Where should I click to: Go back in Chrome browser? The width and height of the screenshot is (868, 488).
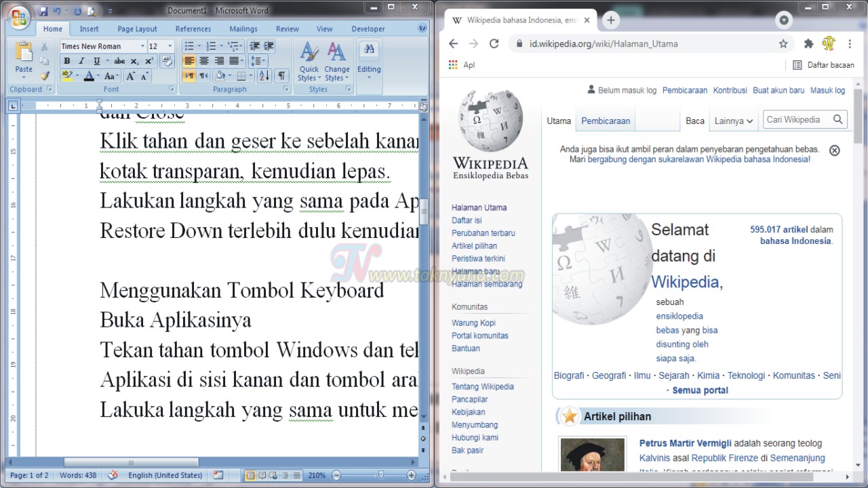(x=453, y=43)
